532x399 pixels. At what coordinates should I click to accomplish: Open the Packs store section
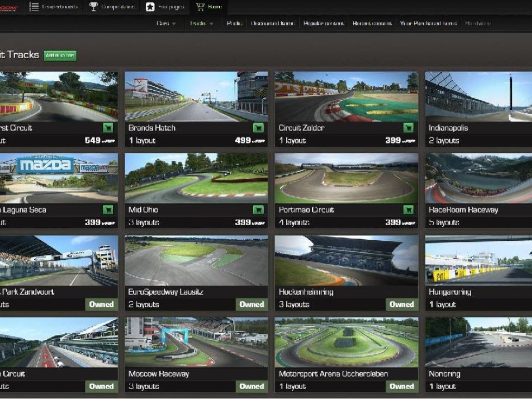[234, 23]
